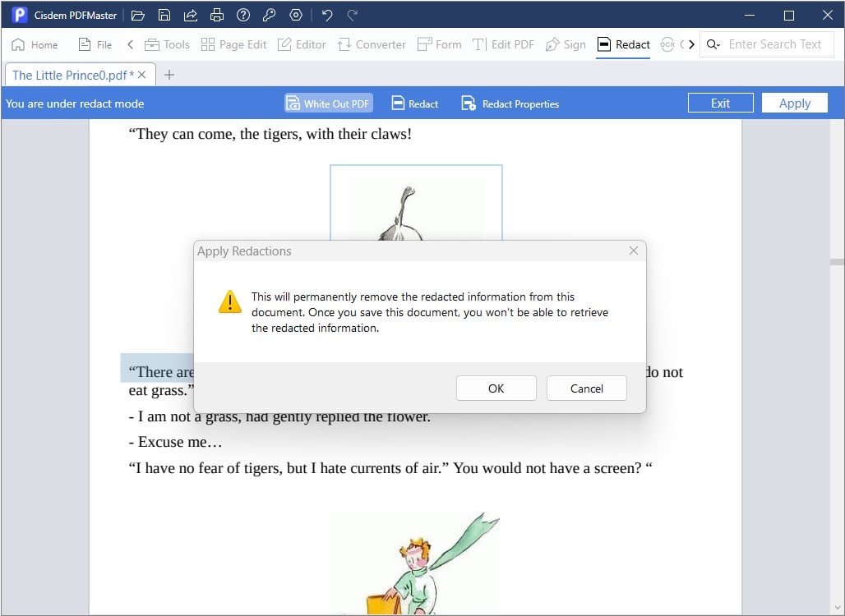Click the key license icon
The width and height of the screenshot is (845, 616).
pyautogui.click(x=270, y=15)
